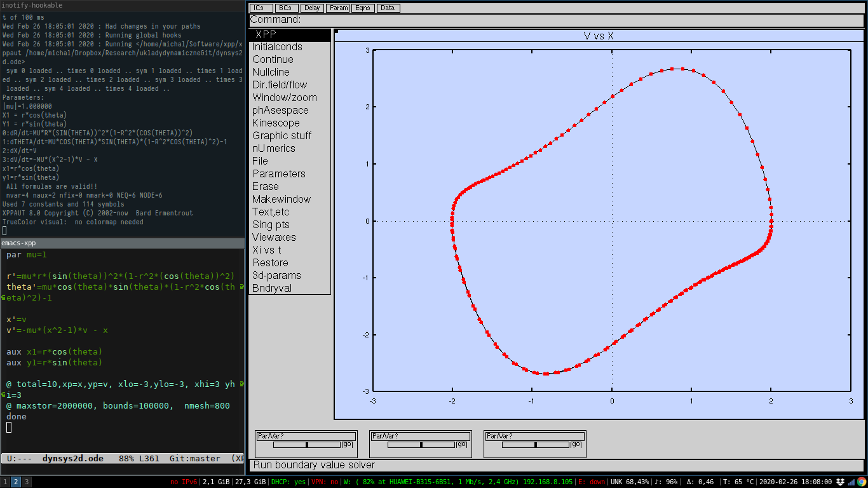The height and width of the screenshot is (488, 868).
Task: Open the Window/zoom menu
Action: [290, 98]
